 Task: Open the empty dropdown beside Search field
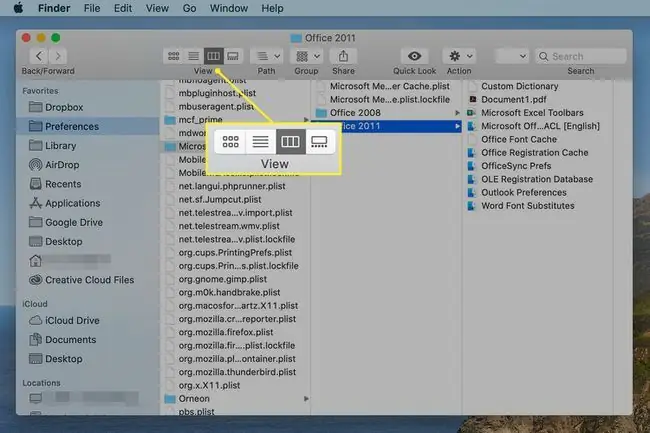[512, 56]
